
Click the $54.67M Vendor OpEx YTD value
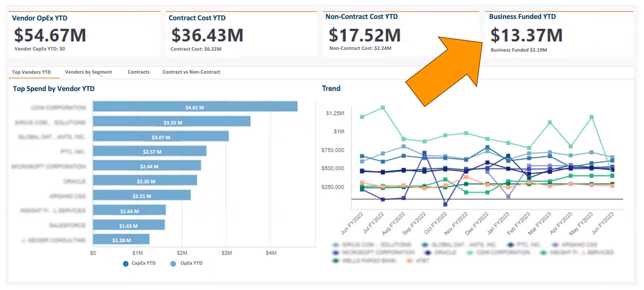point(50,35)
